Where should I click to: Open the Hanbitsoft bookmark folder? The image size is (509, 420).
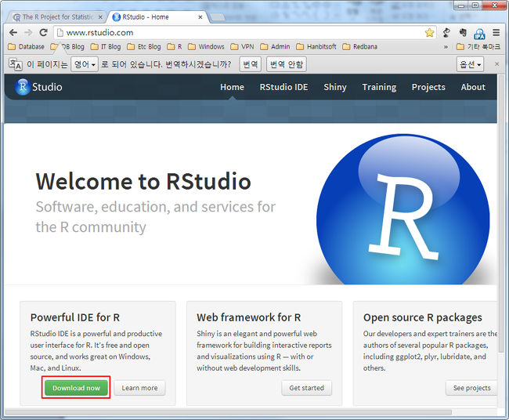316,47
